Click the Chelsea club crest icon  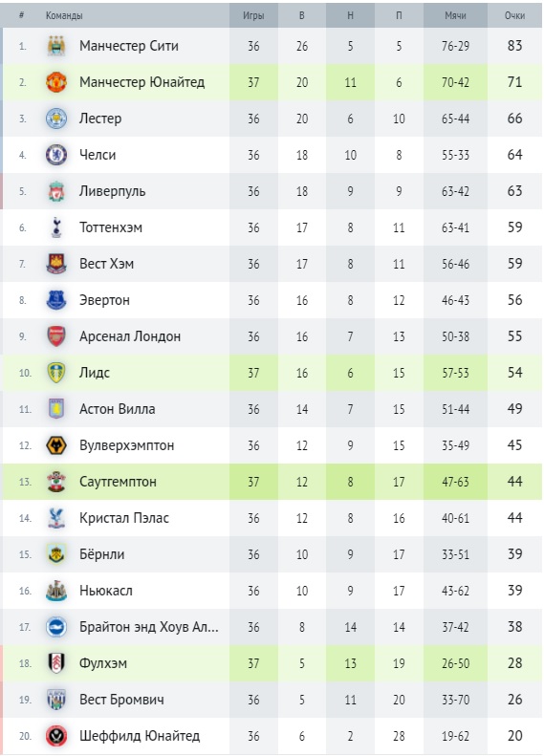56,155
